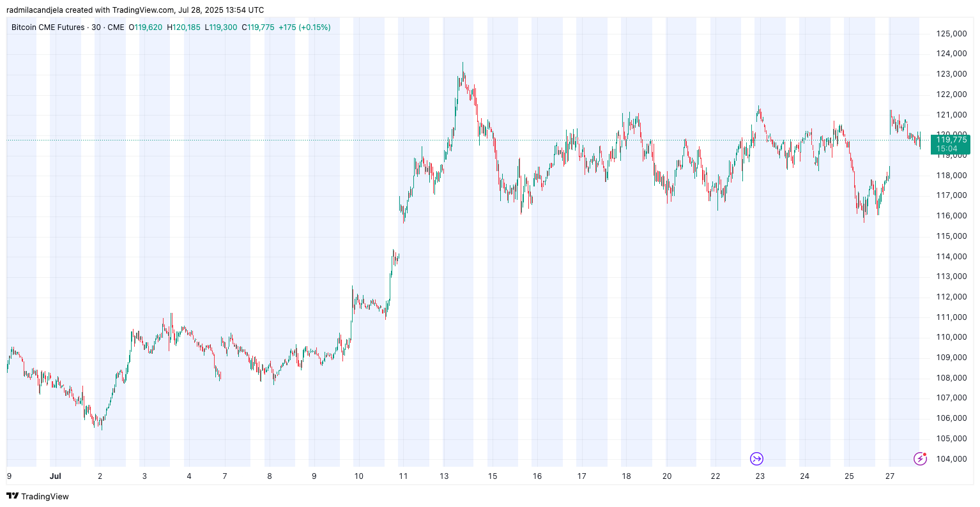Click the TradingView logo at bottom left

point(38,496)
